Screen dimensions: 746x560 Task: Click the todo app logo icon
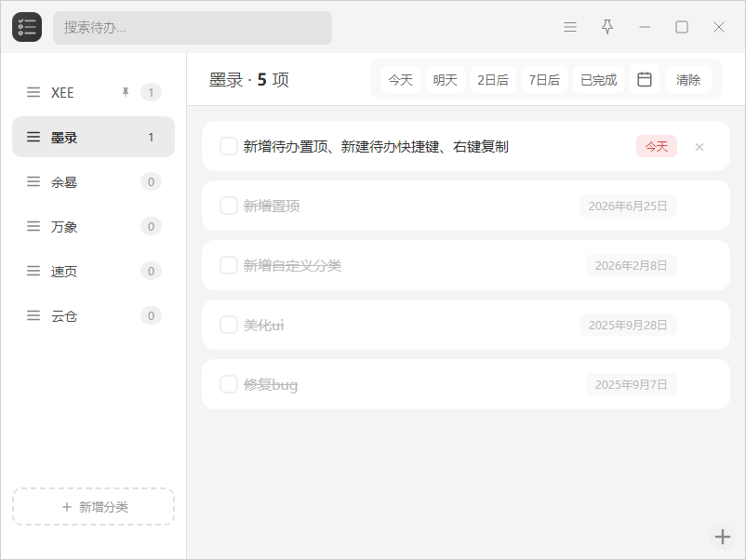click(x=27, y=27)
